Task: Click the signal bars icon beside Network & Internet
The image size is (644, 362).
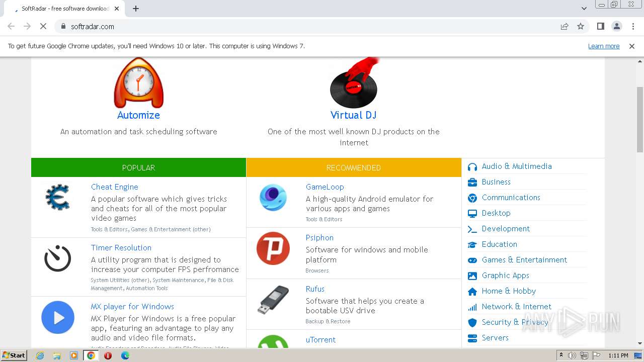Action: point(472,307)
